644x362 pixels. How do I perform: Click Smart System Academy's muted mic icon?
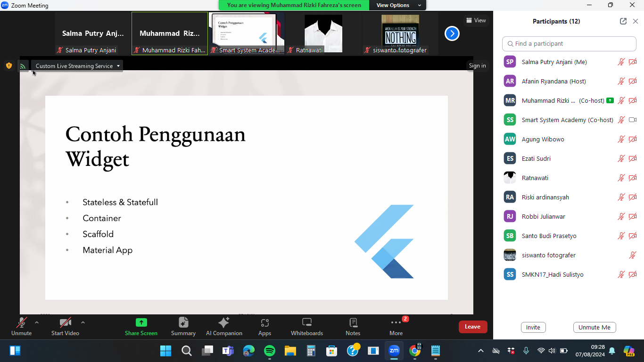click(621, 120)
